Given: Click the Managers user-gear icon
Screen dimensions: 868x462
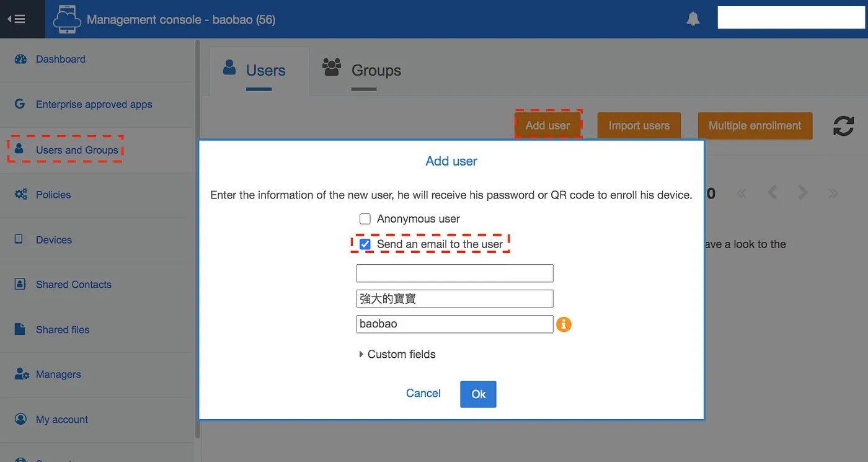Looking at the screenshot, I should [x=21, y=374].
